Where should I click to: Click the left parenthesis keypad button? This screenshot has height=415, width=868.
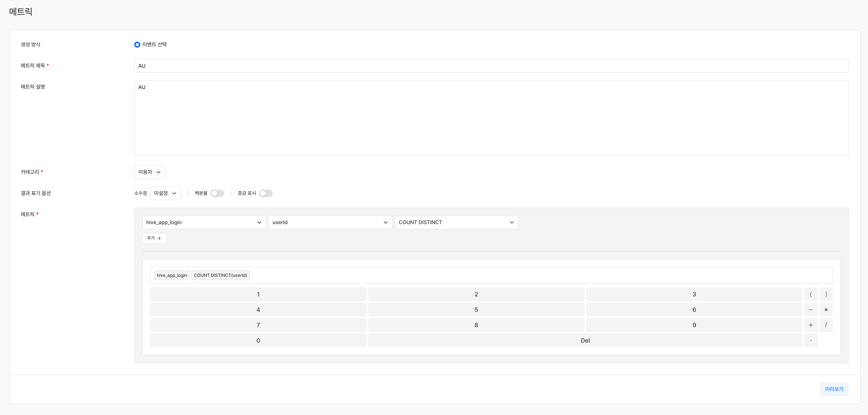pos(810,294)
